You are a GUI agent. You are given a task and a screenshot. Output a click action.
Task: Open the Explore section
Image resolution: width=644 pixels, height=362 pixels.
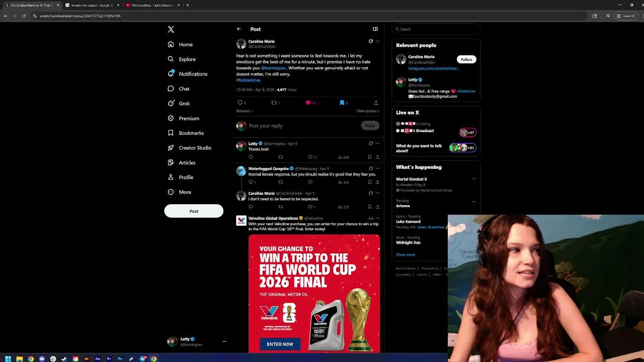click(x=182, y=59)
